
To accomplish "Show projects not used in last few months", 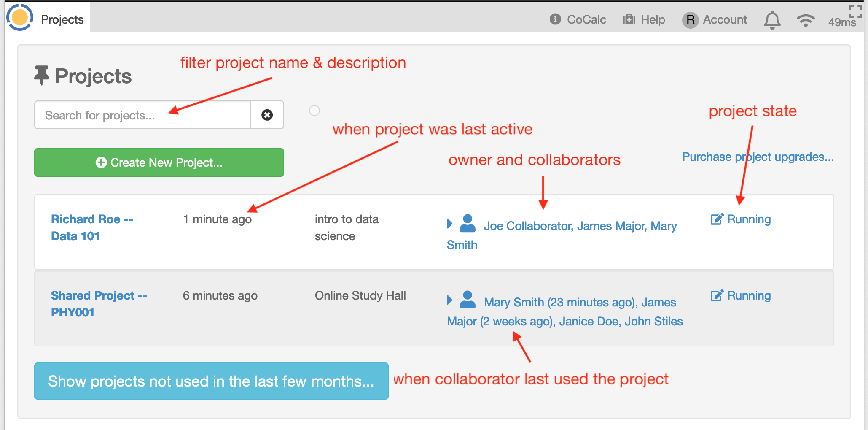I will 211,381.
